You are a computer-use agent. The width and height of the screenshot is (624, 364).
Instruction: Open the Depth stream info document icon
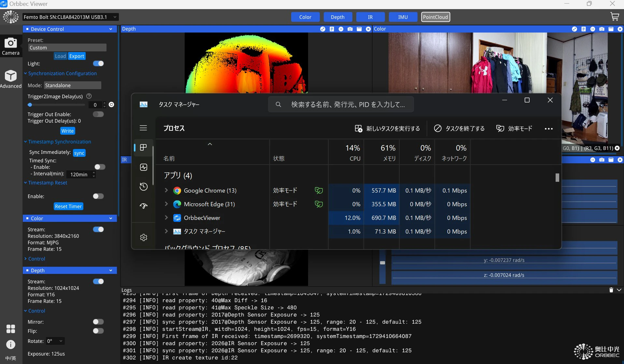332,29
